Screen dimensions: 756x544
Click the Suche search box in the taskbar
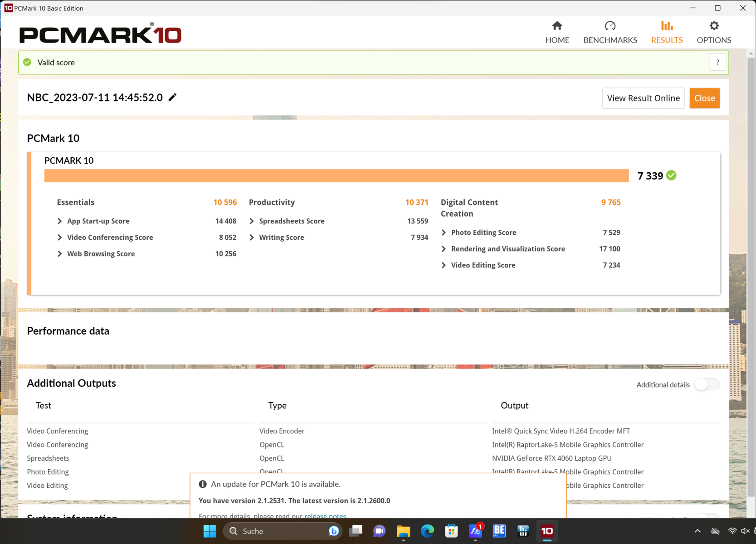[282, 531]
